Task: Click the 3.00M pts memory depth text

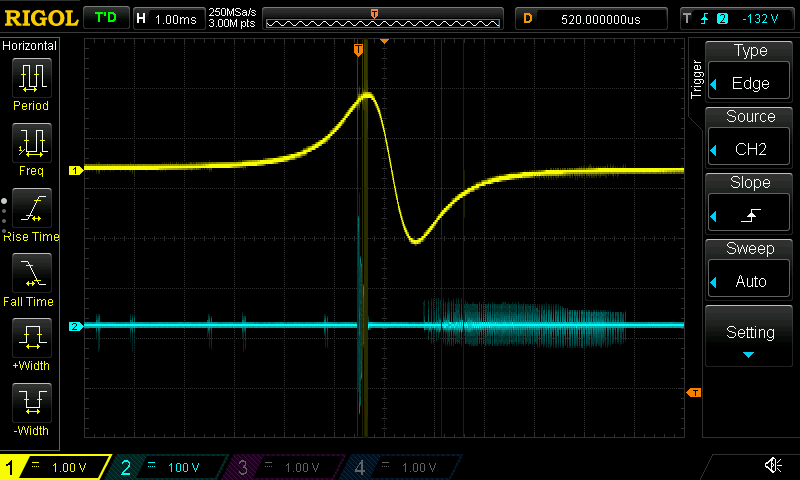Action: point(232,23)
